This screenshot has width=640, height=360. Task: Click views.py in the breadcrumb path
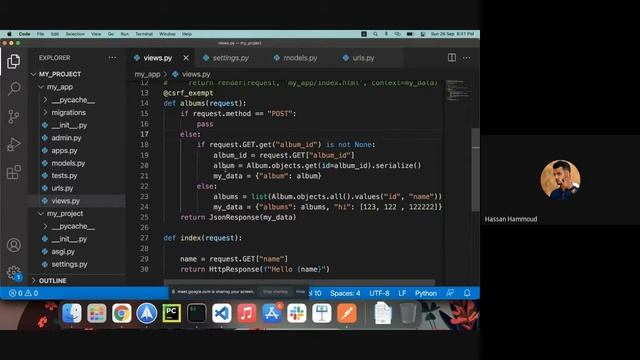196,74
